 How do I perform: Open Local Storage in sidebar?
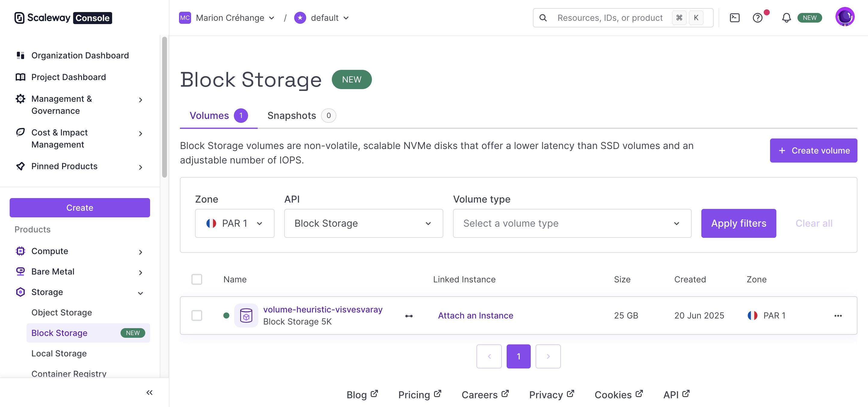[x=59, y=353]
